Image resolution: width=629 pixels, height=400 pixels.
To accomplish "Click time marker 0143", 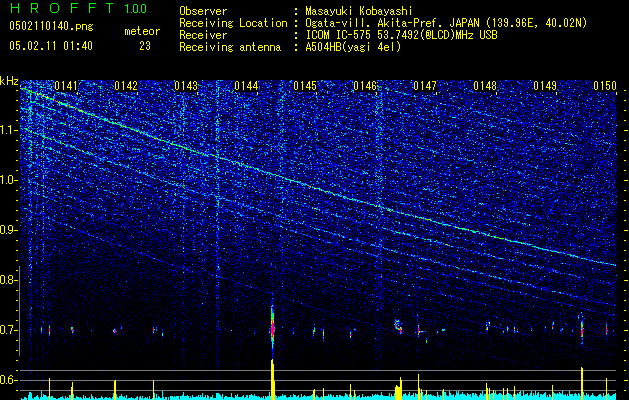I will (x=186, y=85).
